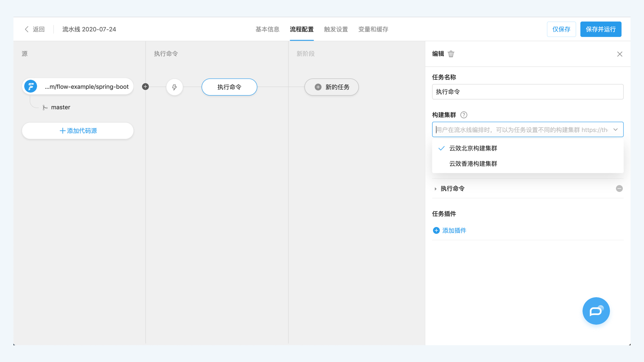Click the 执行命令 stage header

(x=166, y=54)
